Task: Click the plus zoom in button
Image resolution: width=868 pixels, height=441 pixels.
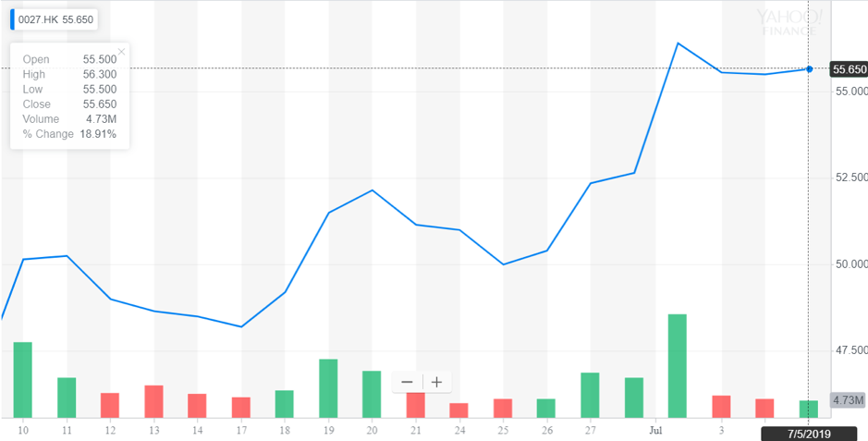Action: 437,382
